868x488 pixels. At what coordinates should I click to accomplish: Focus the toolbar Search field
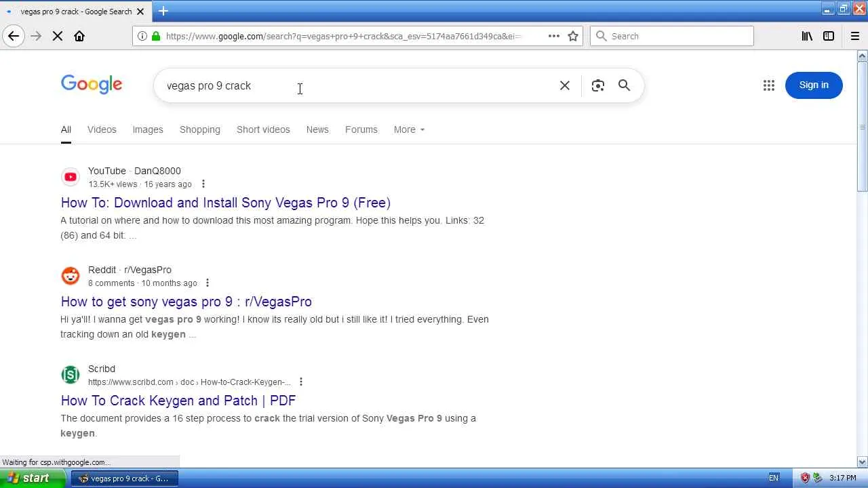[672, 36]
